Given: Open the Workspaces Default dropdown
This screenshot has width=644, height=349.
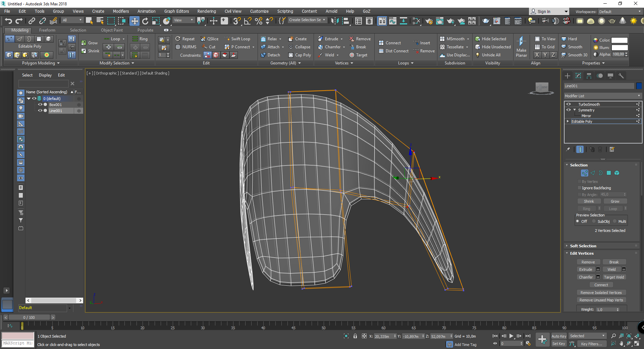Looking at the screenshot, I should (620, 12).
